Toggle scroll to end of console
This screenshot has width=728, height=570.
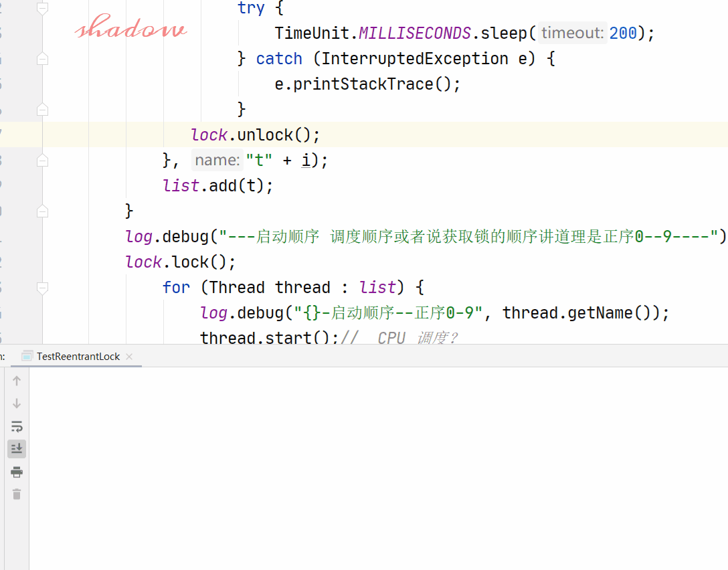(x=17, y=449)
